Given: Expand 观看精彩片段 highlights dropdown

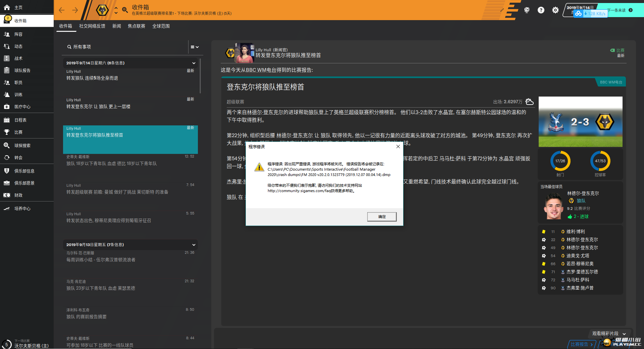Looking at the screenshot, I should pyautogui.click(x=609, y=334).
